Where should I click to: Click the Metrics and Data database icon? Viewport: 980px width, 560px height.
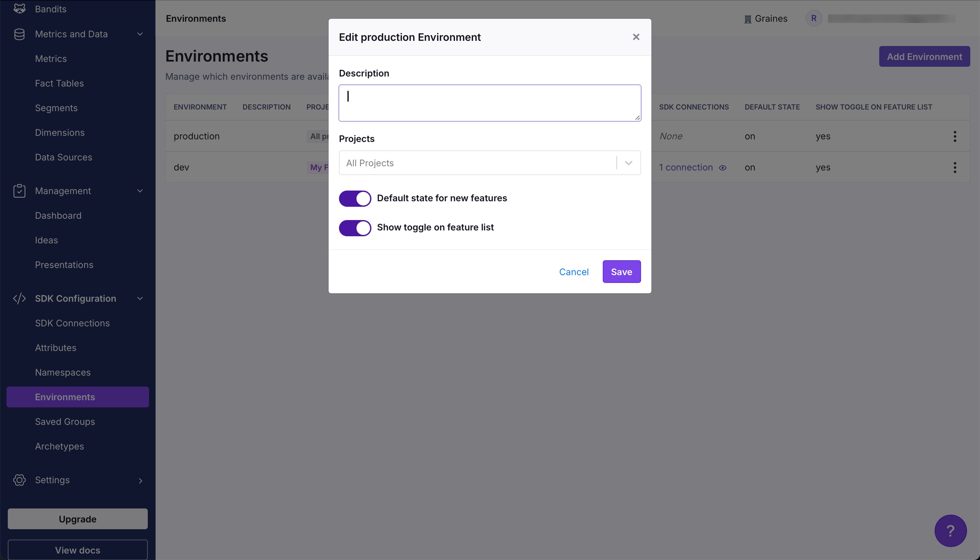click(x=19, y=34)
